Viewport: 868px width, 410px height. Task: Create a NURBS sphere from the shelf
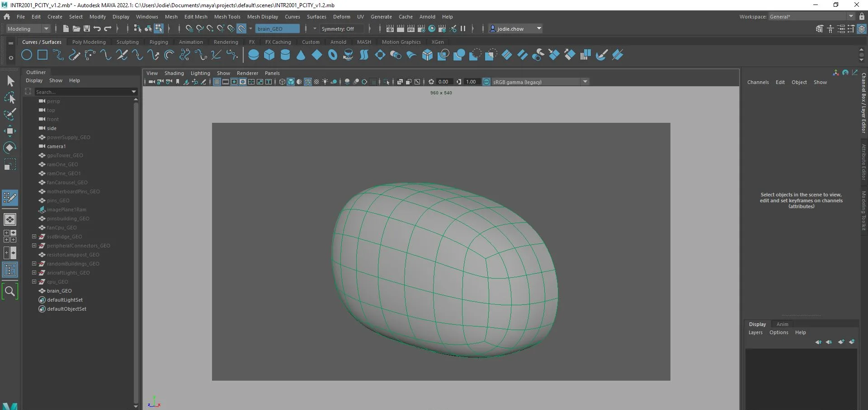click(254, 55)
